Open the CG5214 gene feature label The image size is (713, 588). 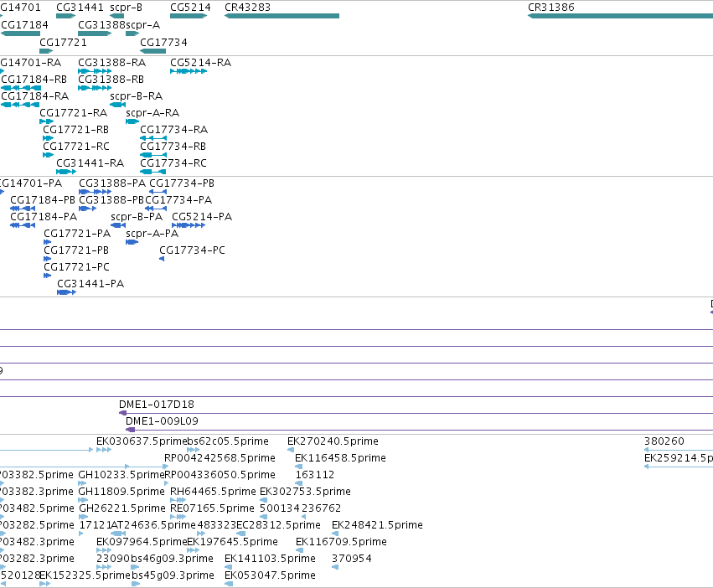(x=190, y=8)
